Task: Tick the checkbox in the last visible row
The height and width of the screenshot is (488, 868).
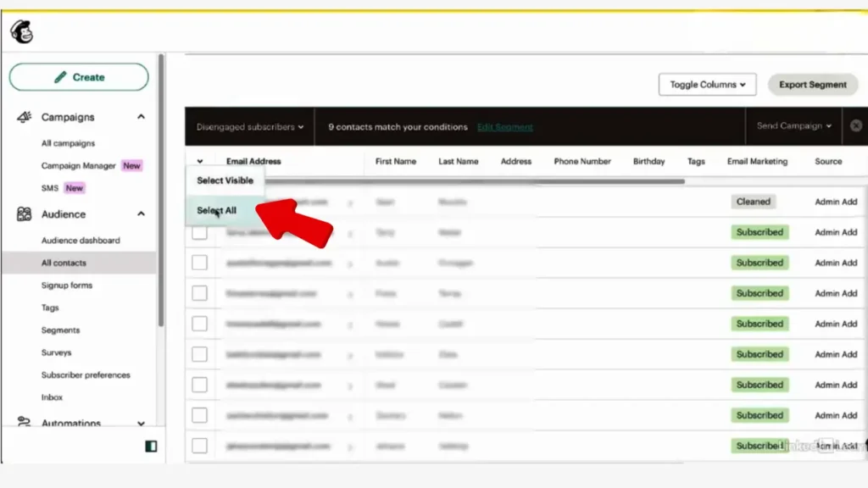Action: (x=199, y=446)
